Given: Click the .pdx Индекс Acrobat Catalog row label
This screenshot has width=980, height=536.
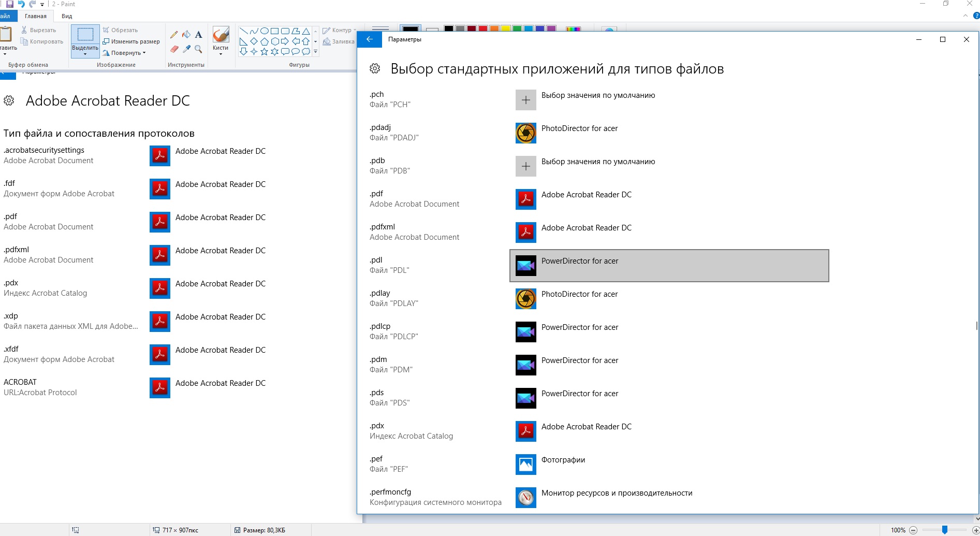Looking at the screenshot, I should 411,431.
